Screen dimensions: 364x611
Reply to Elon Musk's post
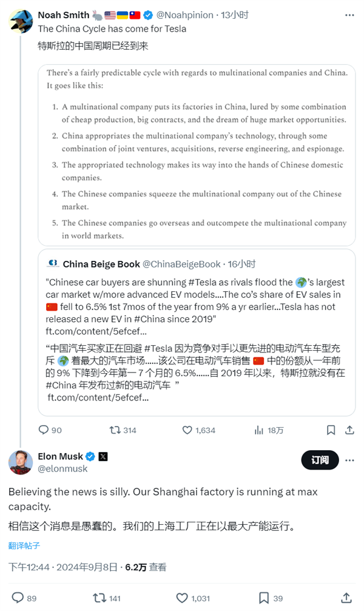17,598
